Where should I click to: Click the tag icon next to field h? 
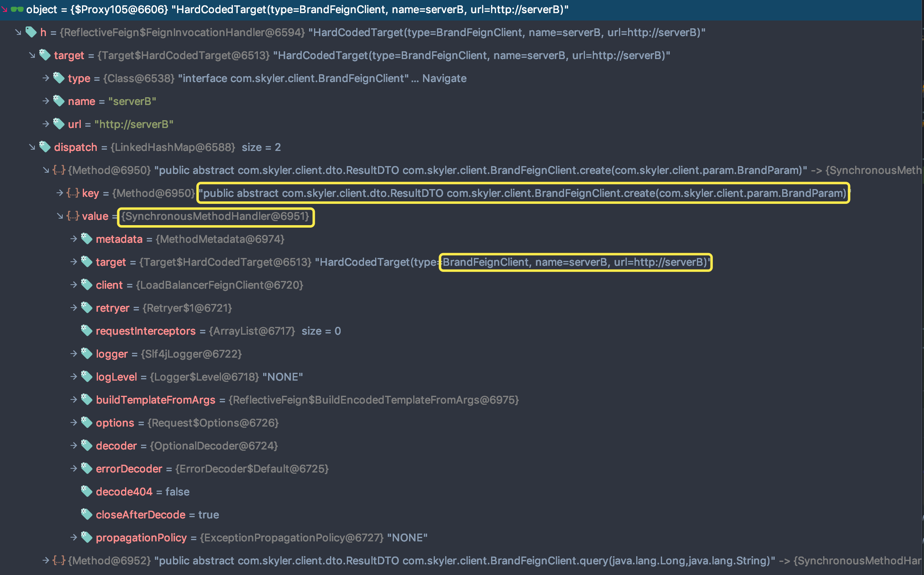[31, 32]
